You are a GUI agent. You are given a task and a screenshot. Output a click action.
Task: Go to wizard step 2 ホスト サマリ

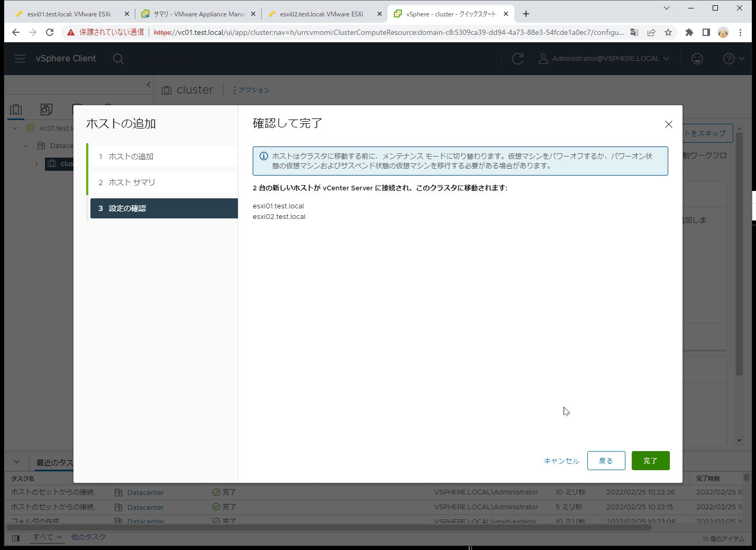pos(164,182)
